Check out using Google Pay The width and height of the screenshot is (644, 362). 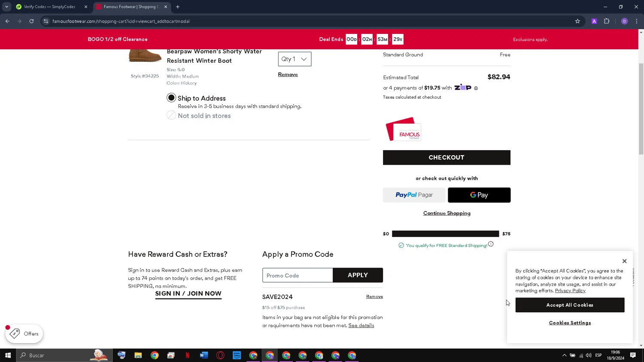click(x=479, y=195)
